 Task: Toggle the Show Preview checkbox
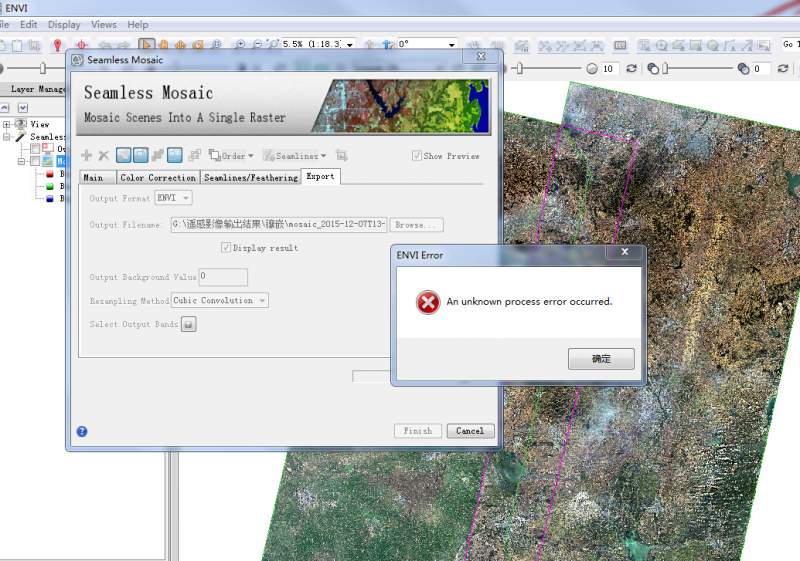pos(416,156)
